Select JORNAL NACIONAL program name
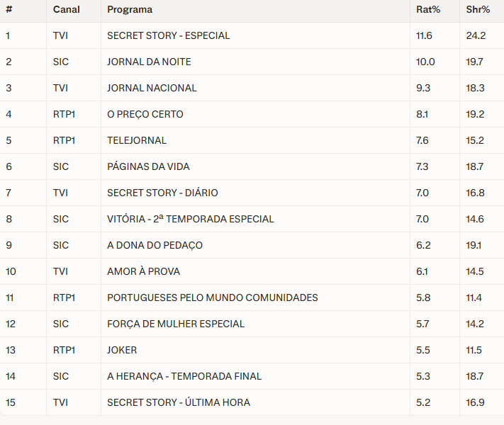504x425 pixels. pos(152,88)
